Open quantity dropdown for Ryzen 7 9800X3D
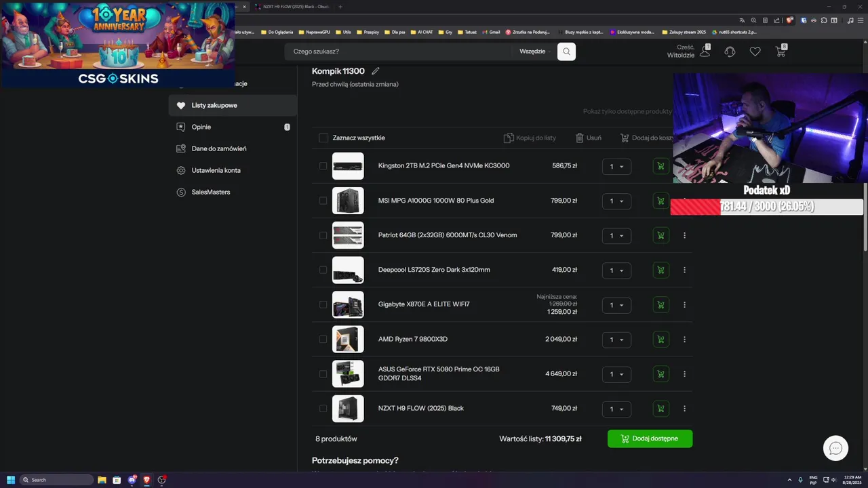868x488 pixels. (x=616, y=340)
